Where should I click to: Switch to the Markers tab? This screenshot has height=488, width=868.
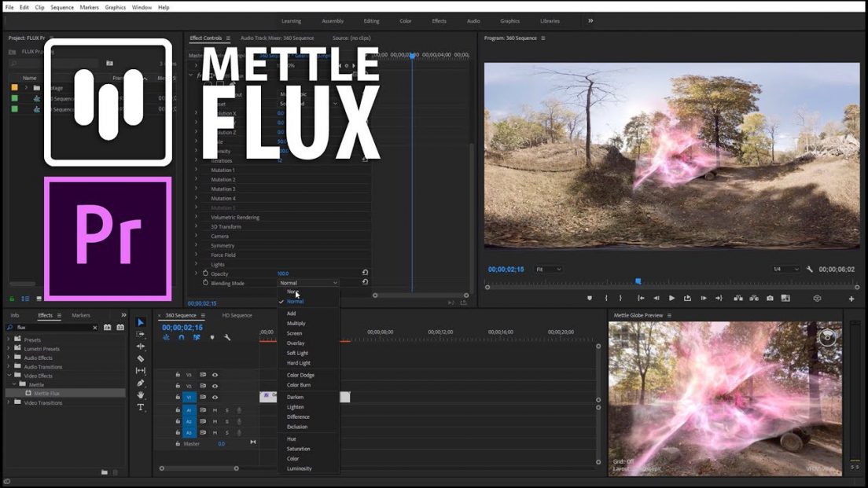coord(80,315)
